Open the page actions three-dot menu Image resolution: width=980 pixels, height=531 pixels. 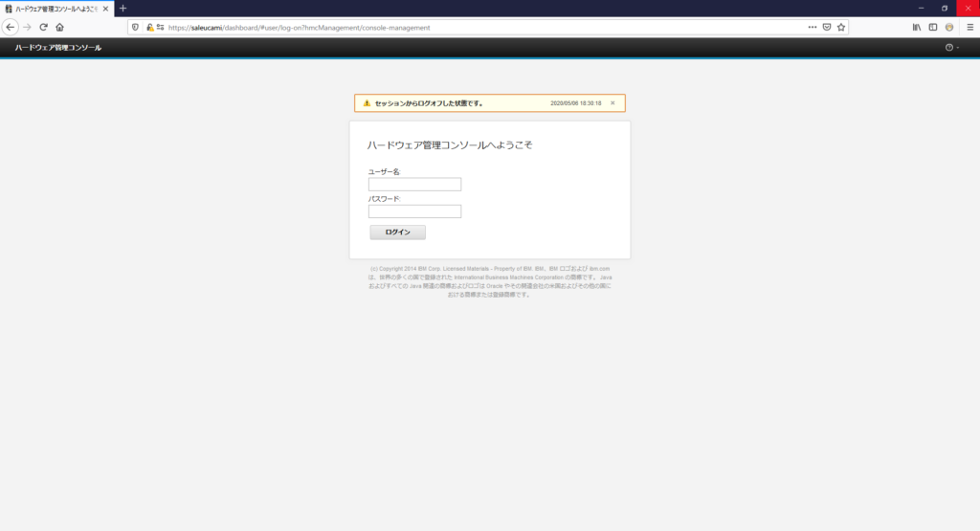click(813, 28)
